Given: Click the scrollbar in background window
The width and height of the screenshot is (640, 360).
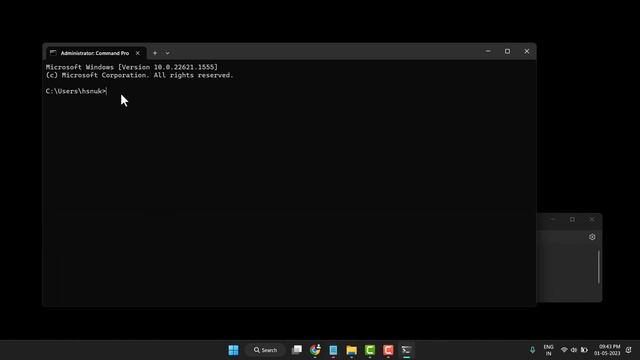Looking at the screenshot, I should pyautogui.click(x=599, y=267).
